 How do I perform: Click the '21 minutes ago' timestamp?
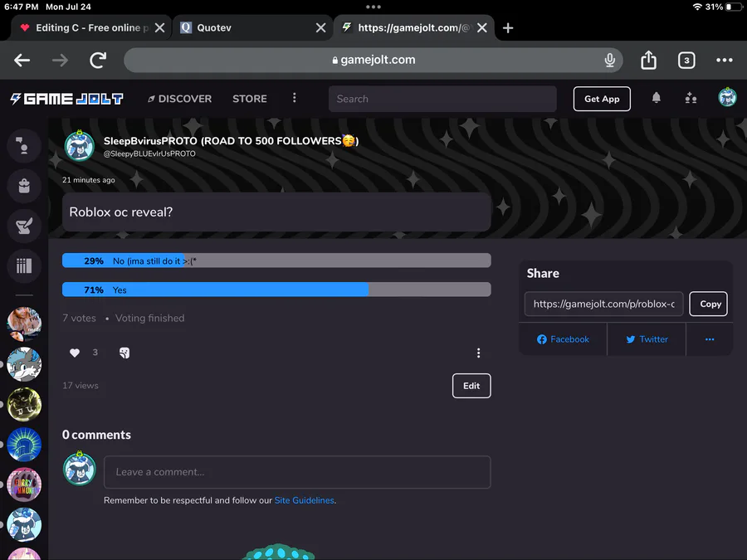(89, 180)
